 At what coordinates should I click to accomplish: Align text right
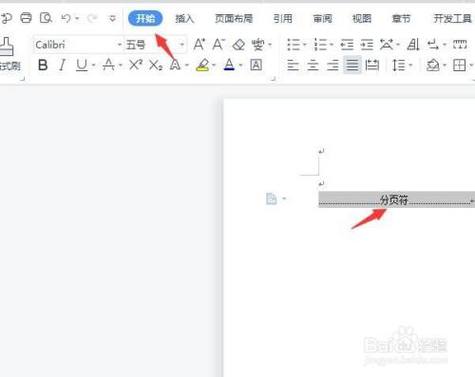tap(333, 65)
